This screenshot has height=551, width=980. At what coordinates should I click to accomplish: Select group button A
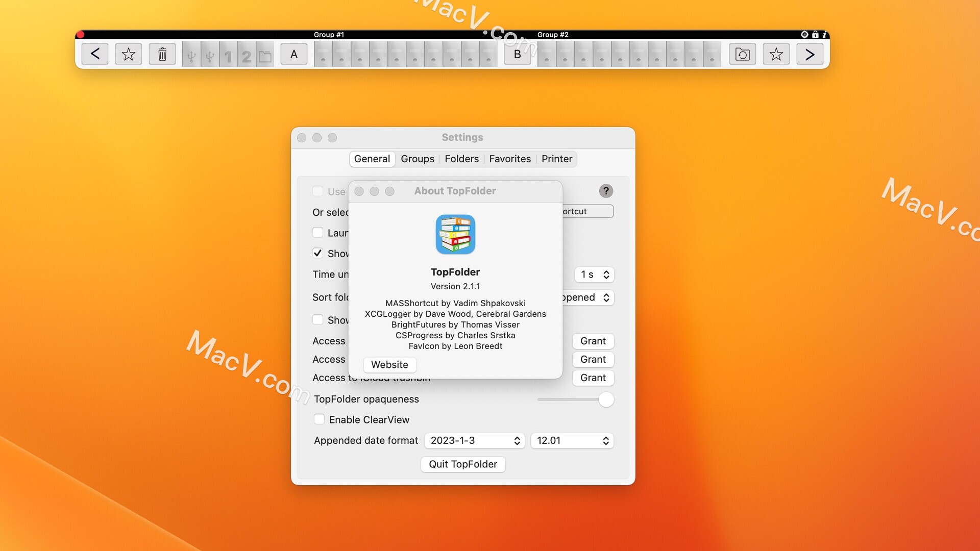[294, 54]
